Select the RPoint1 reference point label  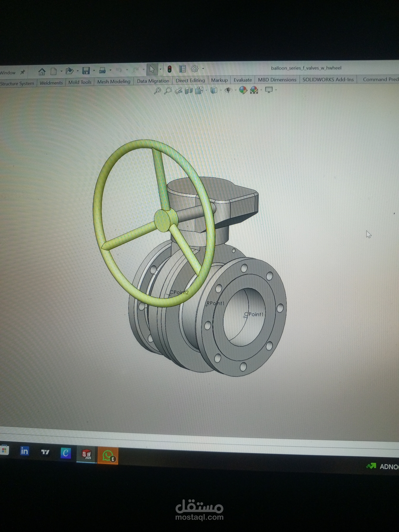(x=215, y=303)
